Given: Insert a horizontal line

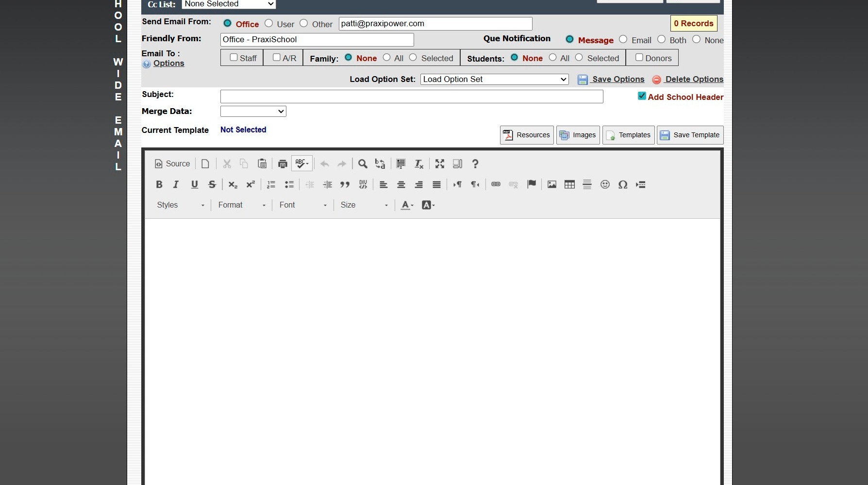Looking at the screenshot, I should tap(587, 184).
